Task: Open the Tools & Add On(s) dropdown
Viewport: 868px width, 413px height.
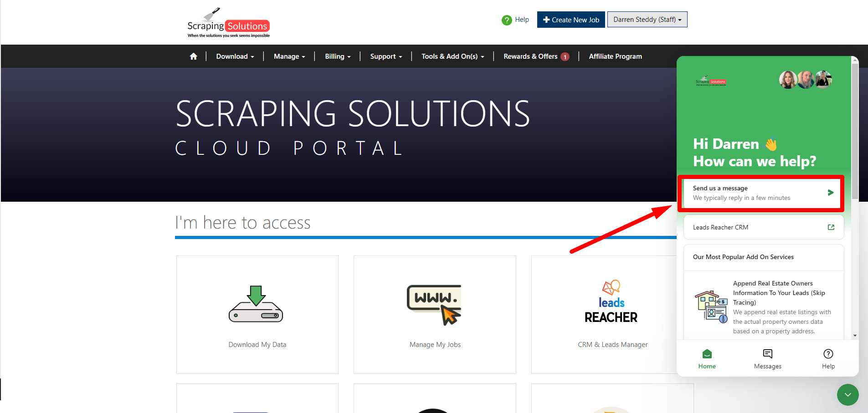Action: pyautogui.click(x=453, y=56)
